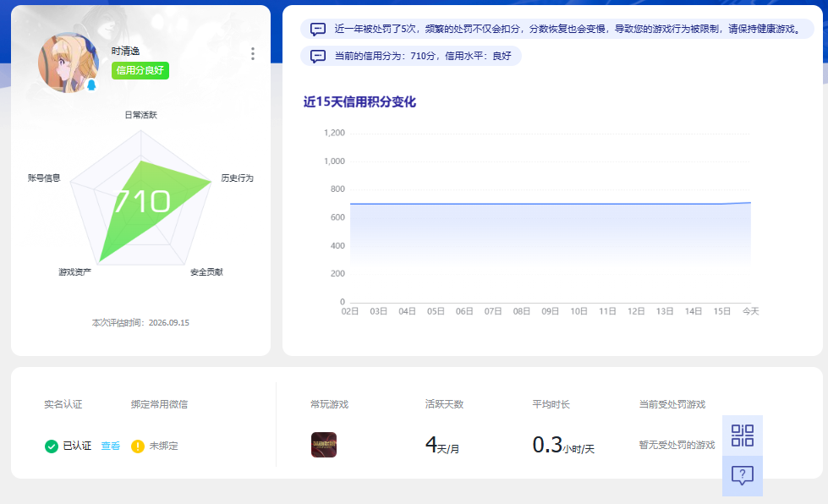Click the 暂无受处罚的游戏 text
The height and width of the screenshot is (504, 828).
pos(677,445)
